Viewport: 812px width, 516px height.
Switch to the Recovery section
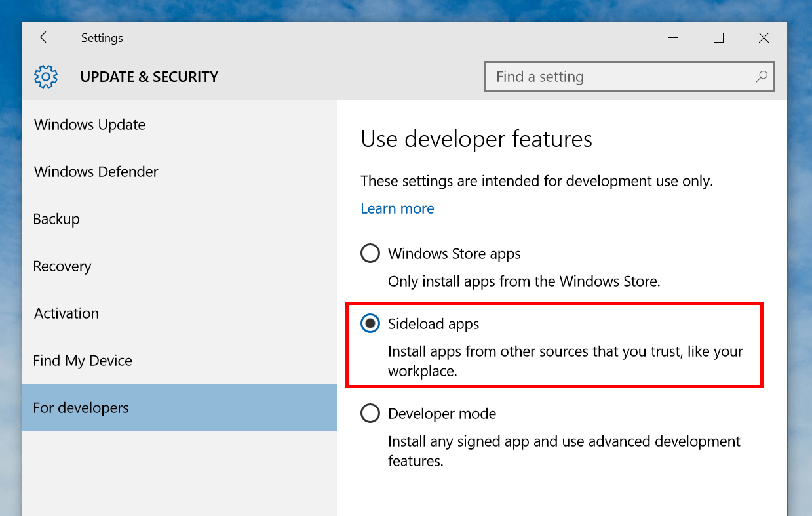(x=180, y=266)
